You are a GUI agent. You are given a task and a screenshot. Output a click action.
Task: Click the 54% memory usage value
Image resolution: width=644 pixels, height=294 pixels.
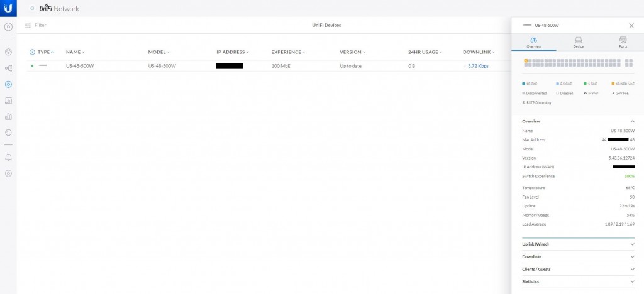tap(631, 215)
